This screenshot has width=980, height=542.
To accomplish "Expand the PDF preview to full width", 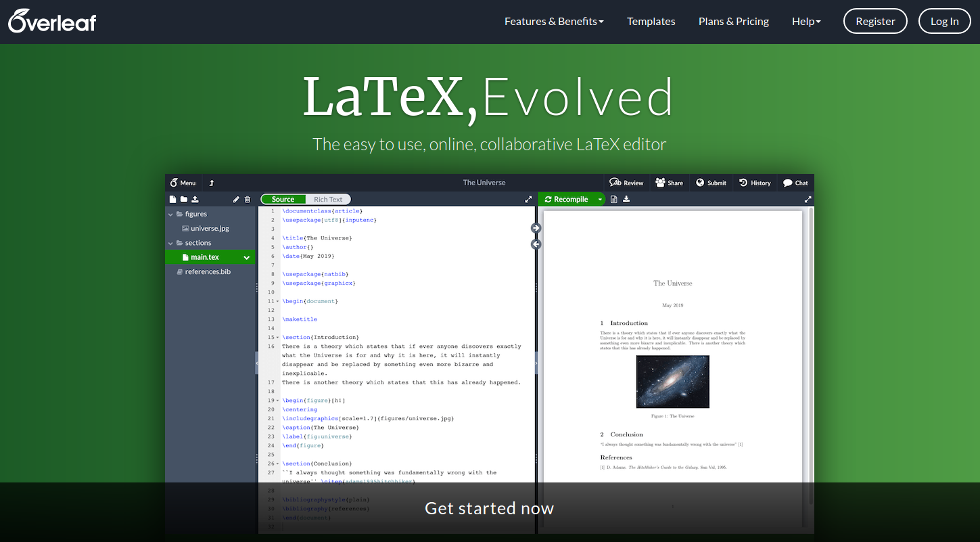I will [808, 199].
